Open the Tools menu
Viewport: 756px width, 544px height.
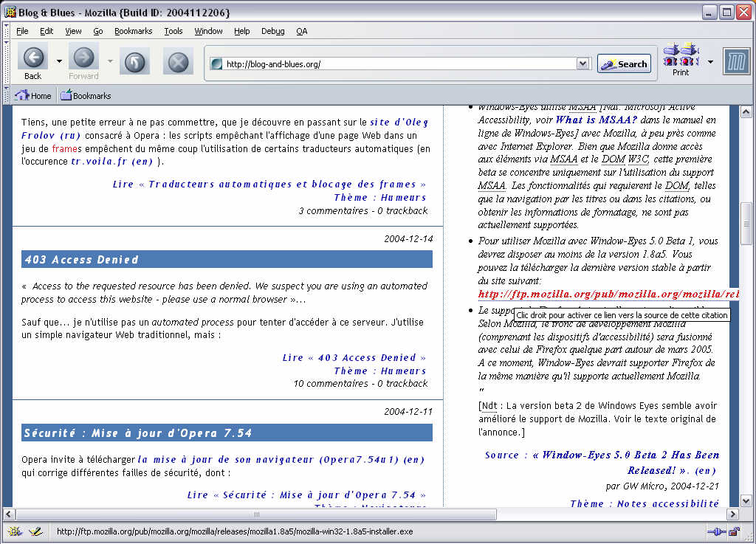(173, 31)
